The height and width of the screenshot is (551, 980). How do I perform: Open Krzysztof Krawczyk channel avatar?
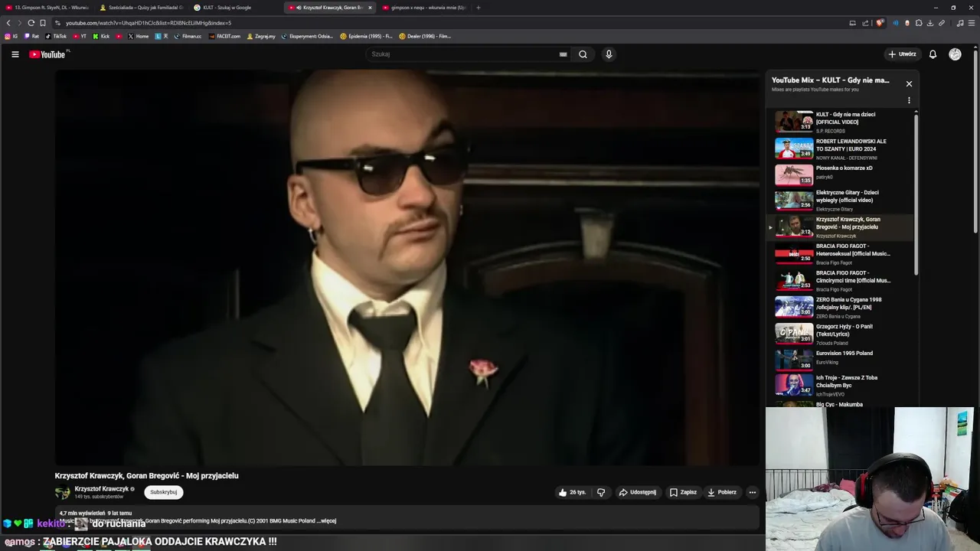click(x=62, y=493)
